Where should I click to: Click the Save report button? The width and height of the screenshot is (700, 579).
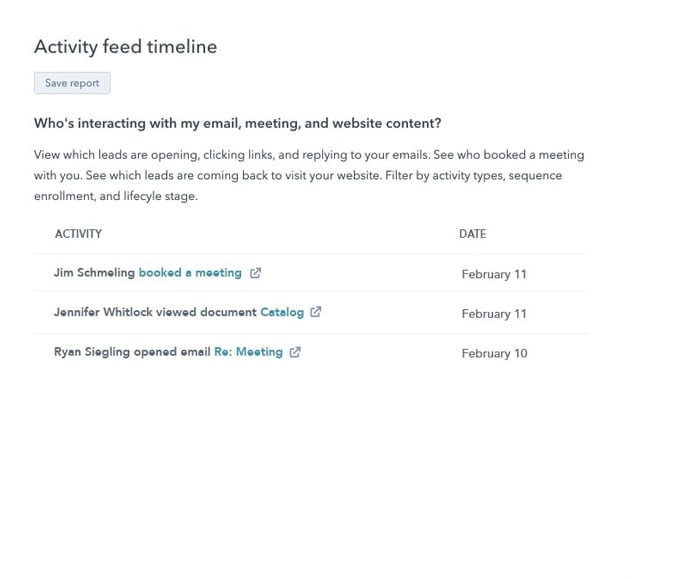pyautogui.click(x=72, y=83)
